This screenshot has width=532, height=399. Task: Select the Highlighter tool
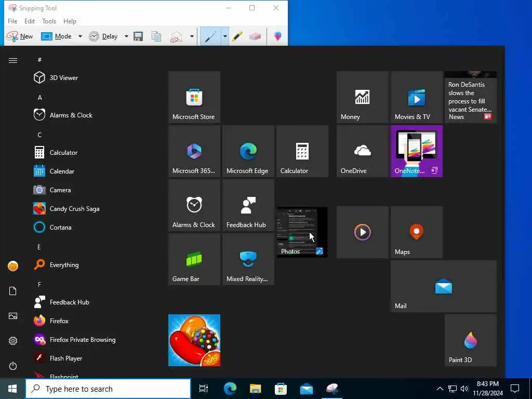[x=237, y=36]
